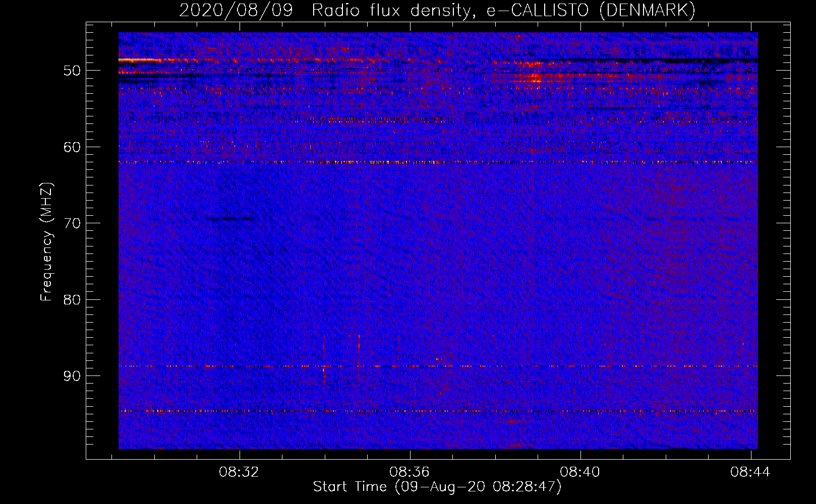Click the 90 frequency tick label

(72, 376)
